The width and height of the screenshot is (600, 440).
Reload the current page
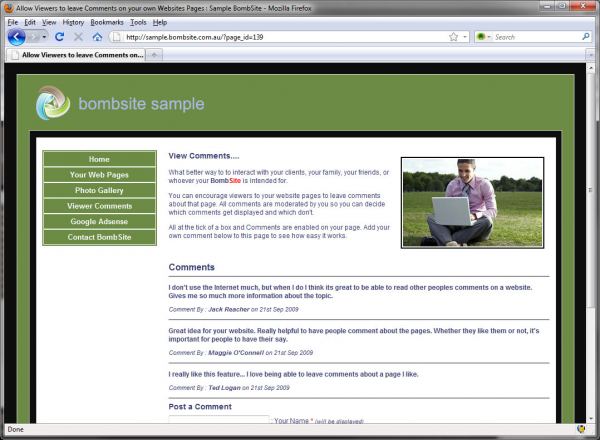point(59,36)
